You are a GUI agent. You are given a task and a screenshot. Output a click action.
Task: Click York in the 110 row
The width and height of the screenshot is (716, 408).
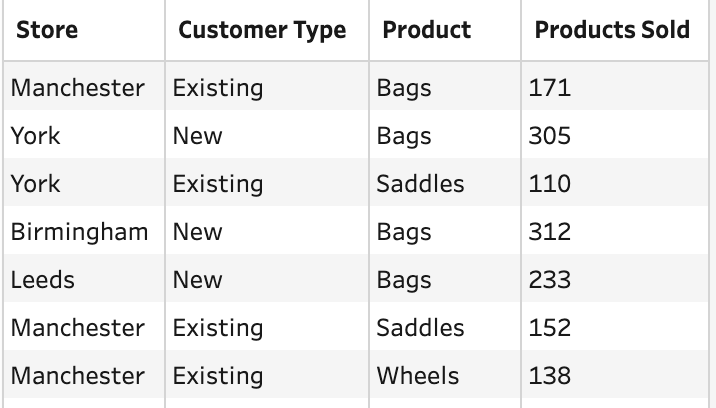click(36, 184)
